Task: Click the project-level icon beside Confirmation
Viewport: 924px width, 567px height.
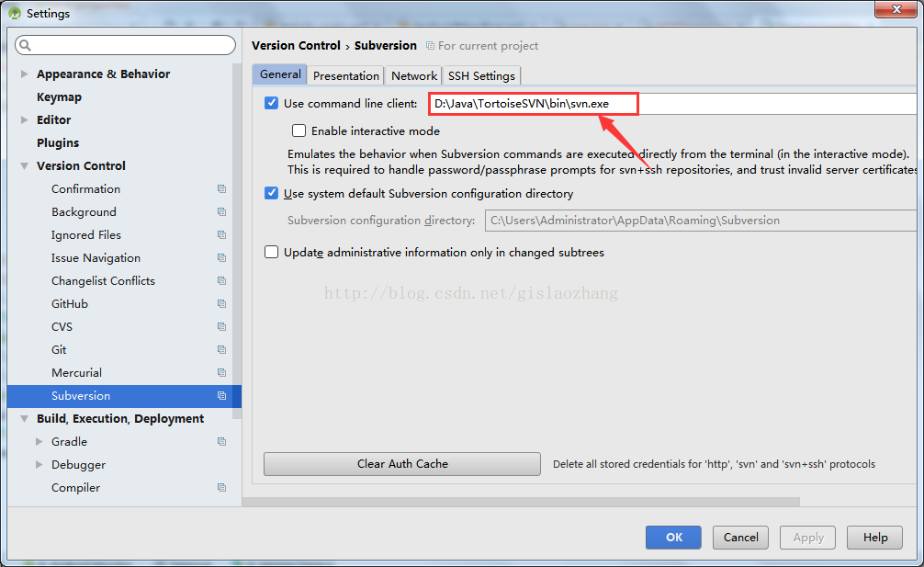Action: click(221, 188)
